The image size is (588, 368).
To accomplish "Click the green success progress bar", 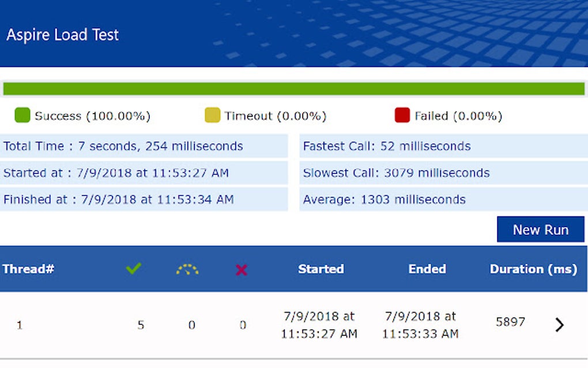I will (294, 88).
